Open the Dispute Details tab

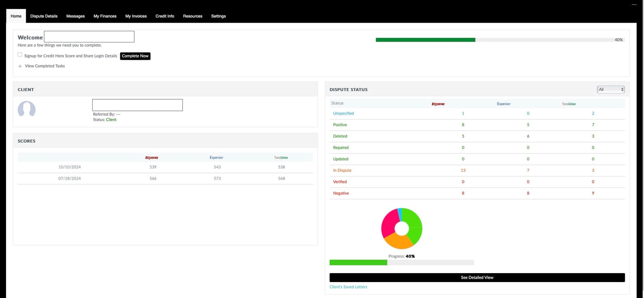44,16
